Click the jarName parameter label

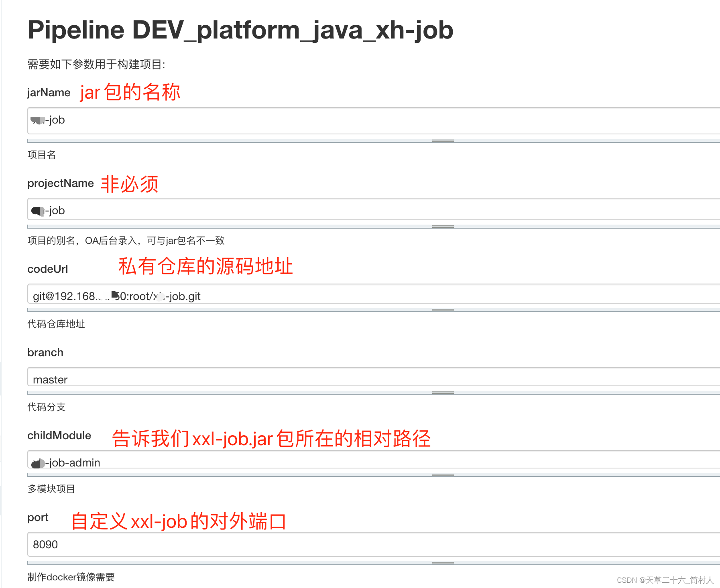point(49,93)
